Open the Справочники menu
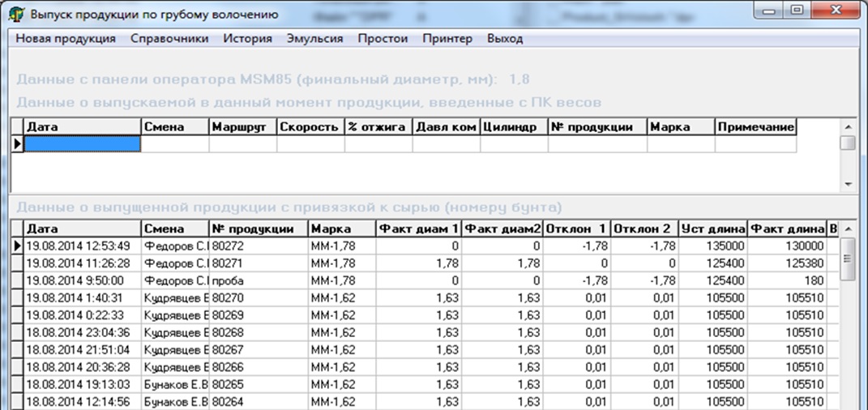The image size is (868, 410). pyautogui.click(x=169, y=39)
